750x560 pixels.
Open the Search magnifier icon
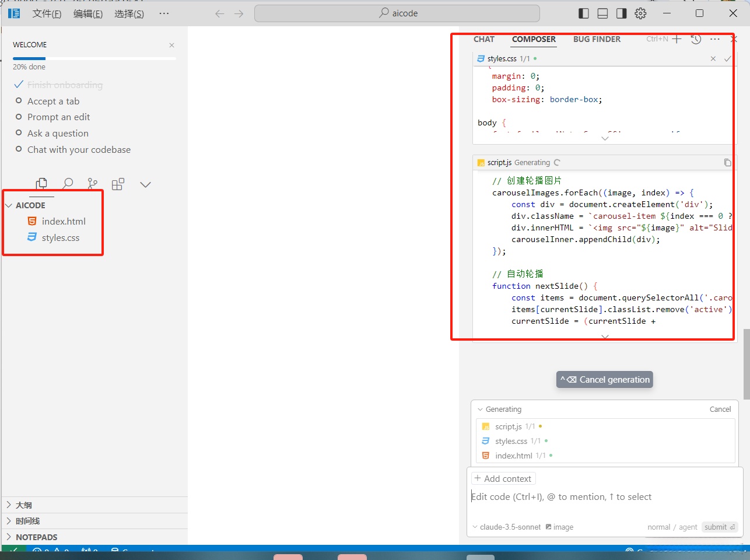pyautogui.click(x=68, y=184)
